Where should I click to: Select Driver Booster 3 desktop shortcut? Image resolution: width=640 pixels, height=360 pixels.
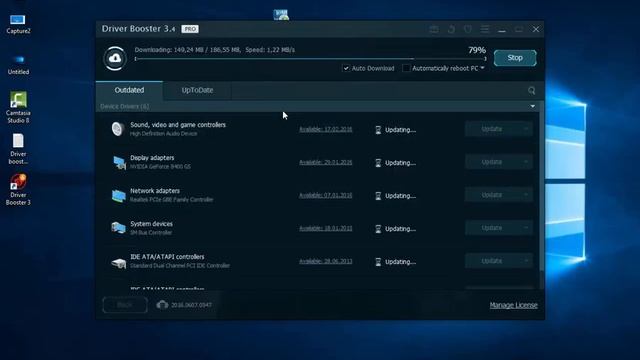click(x=18, y=190)
